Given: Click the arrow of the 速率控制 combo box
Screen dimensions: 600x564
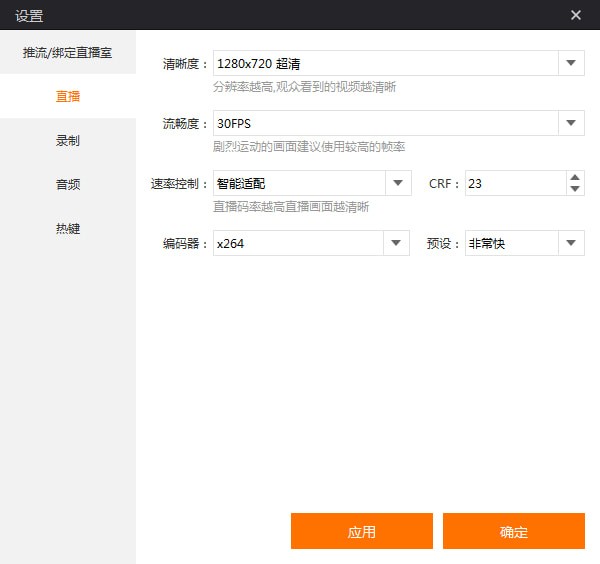Looking at the screenshot, I should (x=398, y=183).
